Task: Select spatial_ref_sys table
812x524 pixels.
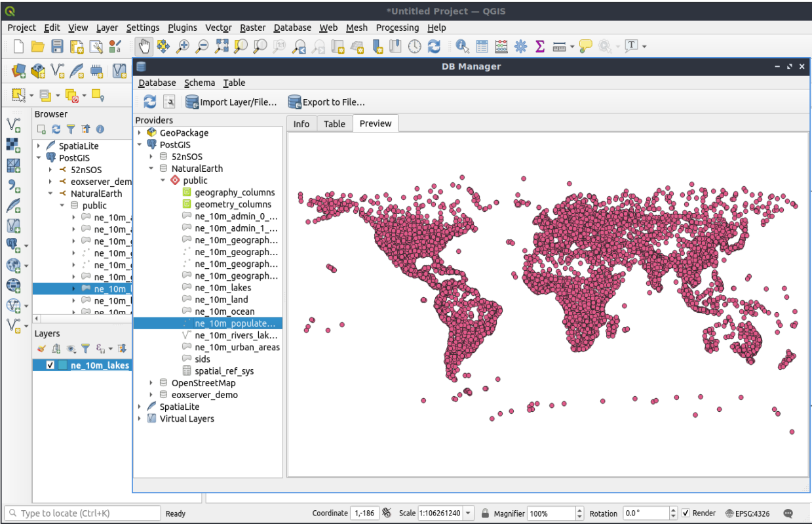Action: 224,371
